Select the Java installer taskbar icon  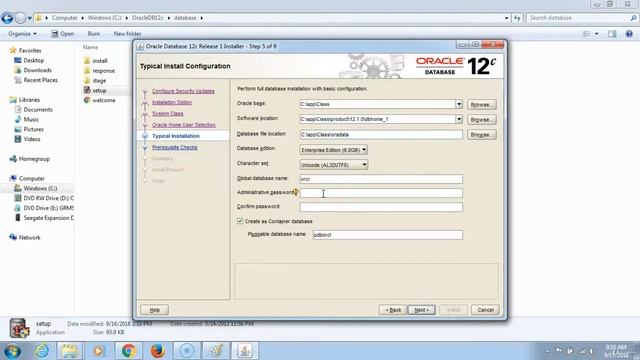pyautogui.click(x=245, y=351)
